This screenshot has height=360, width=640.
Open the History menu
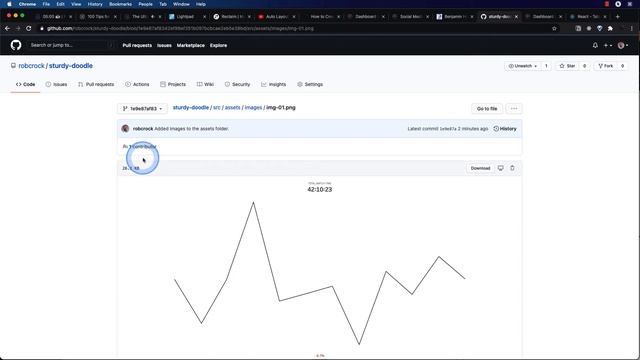click(95, 4)
